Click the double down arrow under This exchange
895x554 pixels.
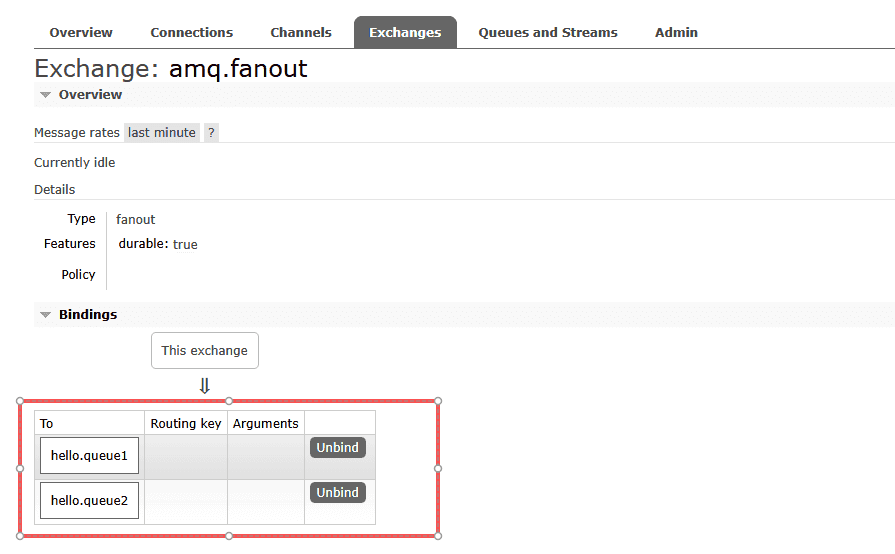coord(205,386)
